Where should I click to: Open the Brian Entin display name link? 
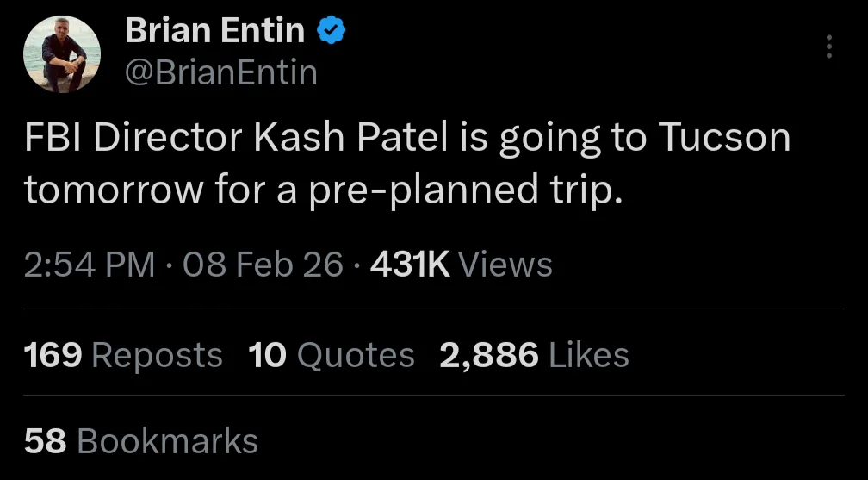point(214,32)
